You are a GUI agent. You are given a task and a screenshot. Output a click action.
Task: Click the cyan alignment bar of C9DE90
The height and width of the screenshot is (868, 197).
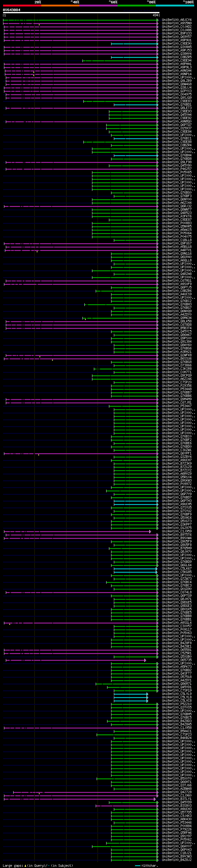coord(135,44)
